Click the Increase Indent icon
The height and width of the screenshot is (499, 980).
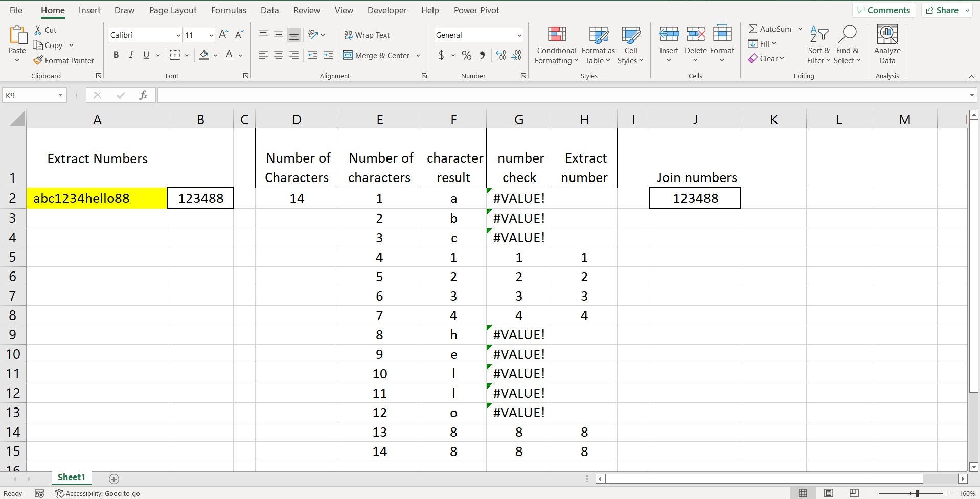[328, 55]
